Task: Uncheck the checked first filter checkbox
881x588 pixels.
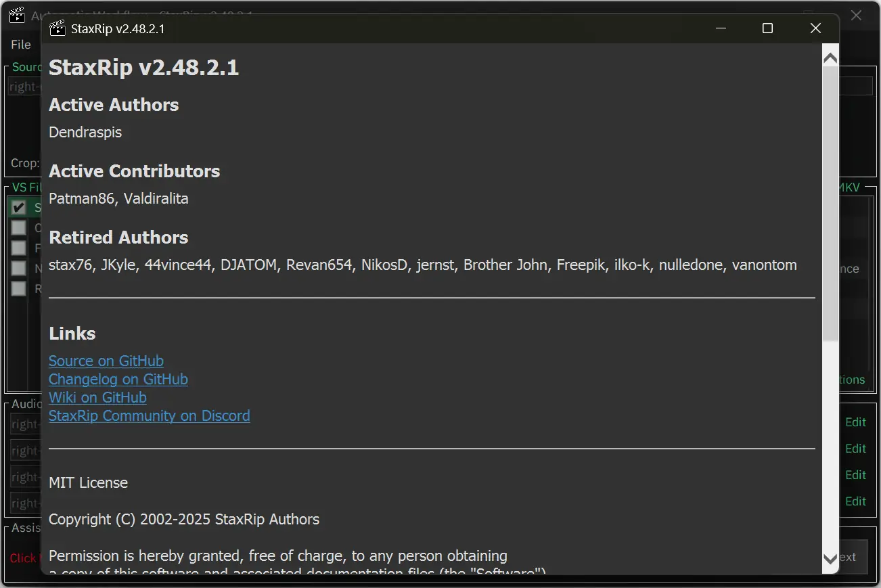Action: (x=19, y=208)
